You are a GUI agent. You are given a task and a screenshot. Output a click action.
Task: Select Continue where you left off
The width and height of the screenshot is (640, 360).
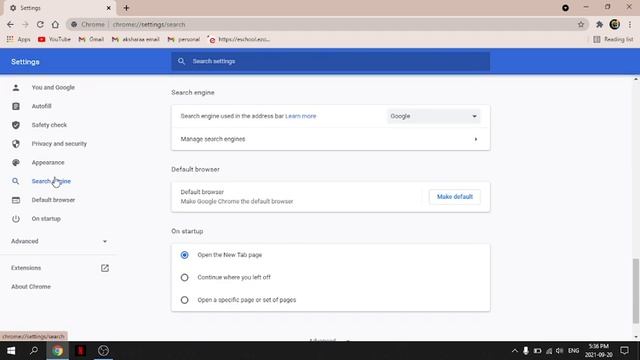click(x=184, y=278)
